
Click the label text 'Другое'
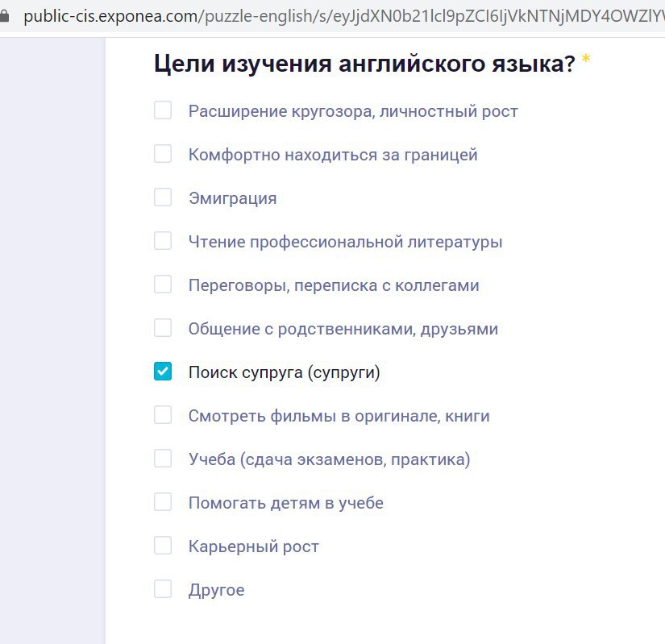(x=216, y=591)
